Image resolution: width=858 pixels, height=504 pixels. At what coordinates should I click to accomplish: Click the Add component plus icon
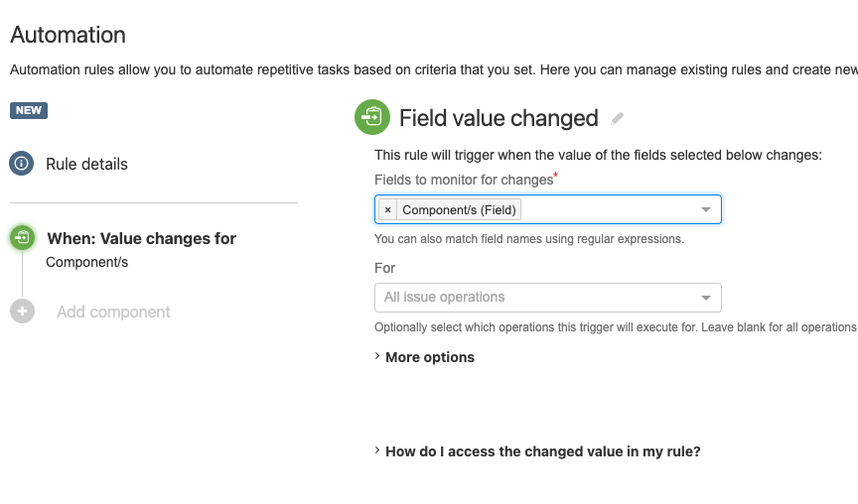pyautogui.click(x=22, y=312)
